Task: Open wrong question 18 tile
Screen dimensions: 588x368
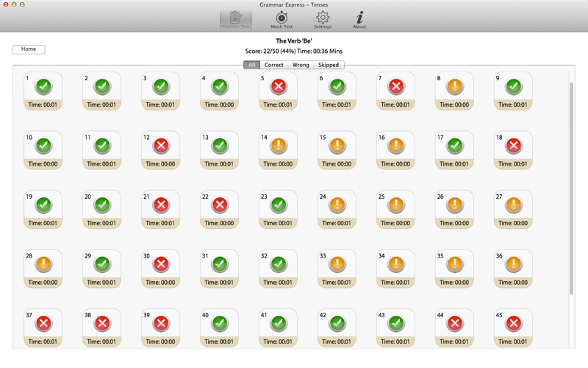Action: [x=514, y=146]
